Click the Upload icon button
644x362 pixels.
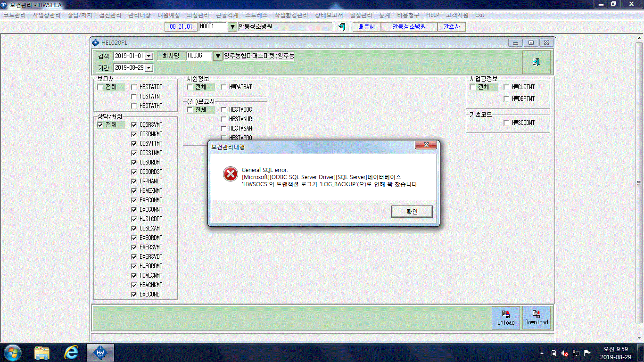[x=506, y=318]
